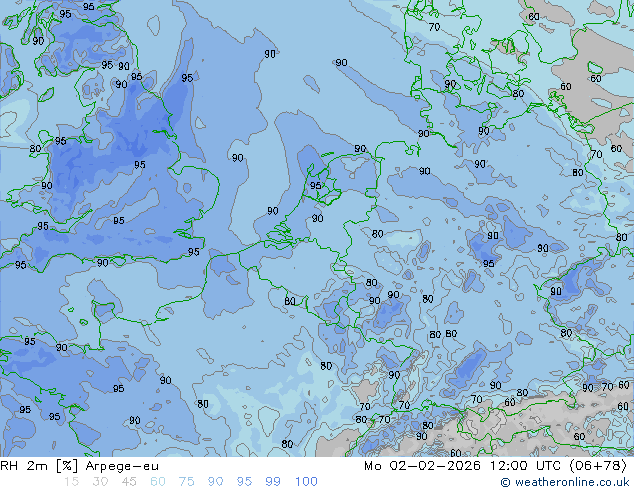Select the 100 value in the legend
Viewport: 634px width, 490px height.
point(306,482)
